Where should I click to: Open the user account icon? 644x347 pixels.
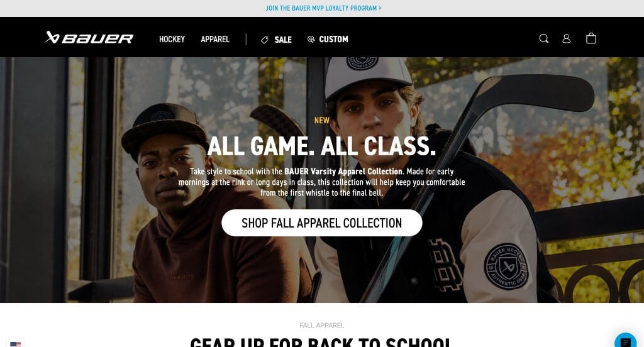[x=567, y=38]
